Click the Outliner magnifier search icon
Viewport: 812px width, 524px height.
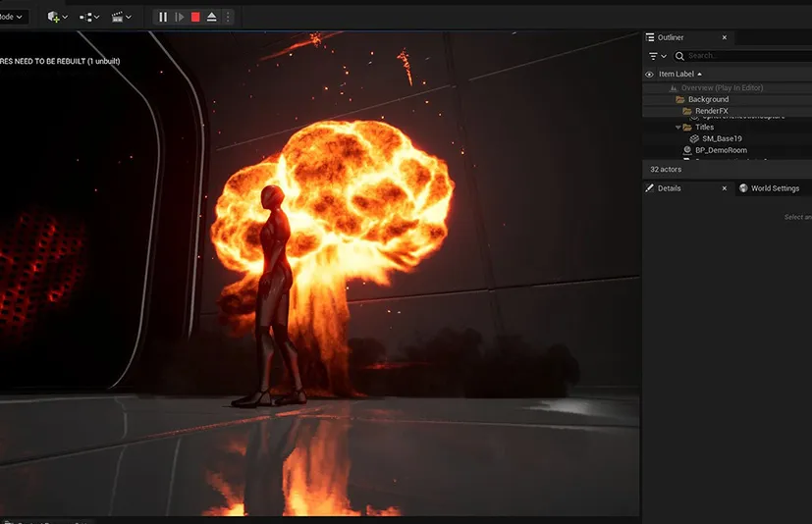(x=680, y=56)
